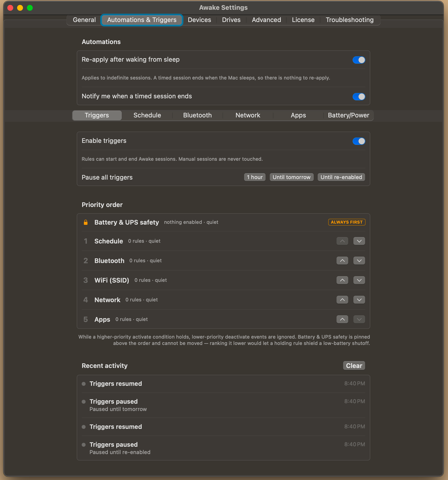Click the bullet dot beside the latest Triggers resumed entry
This screenshot has height=480, width=448.
click(x=84, y=384)
